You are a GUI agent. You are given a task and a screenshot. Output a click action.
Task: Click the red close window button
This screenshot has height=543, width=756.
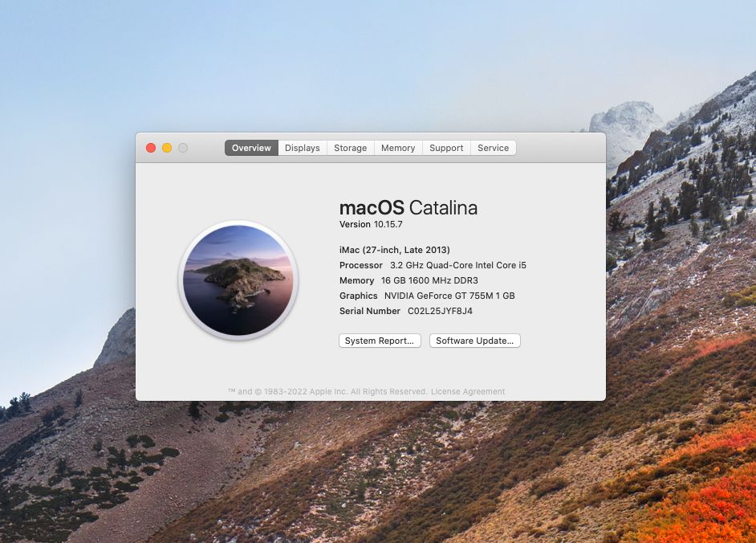[150, 148]
